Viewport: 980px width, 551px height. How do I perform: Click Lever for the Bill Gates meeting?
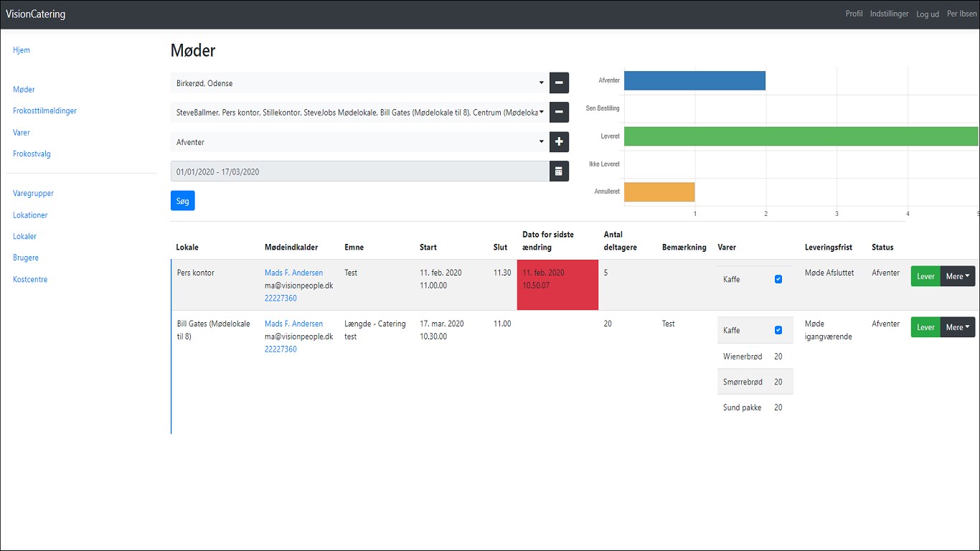[925, 327]
